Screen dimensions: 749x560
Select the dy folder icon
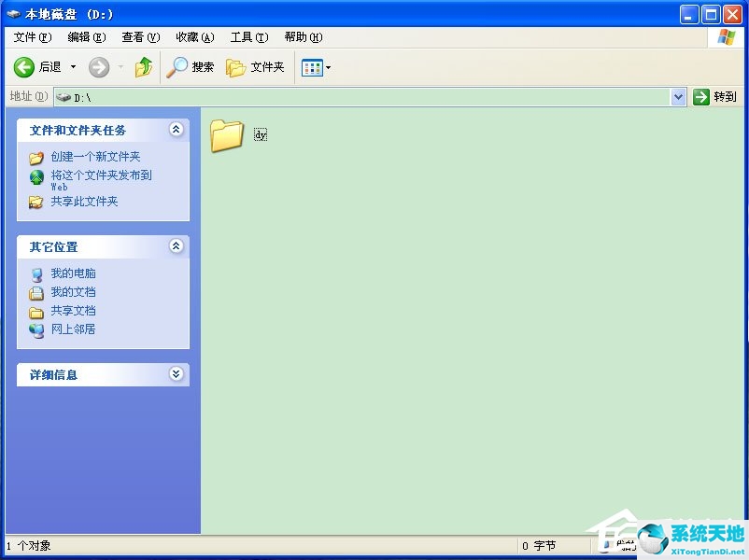click(x=226, y=135)
